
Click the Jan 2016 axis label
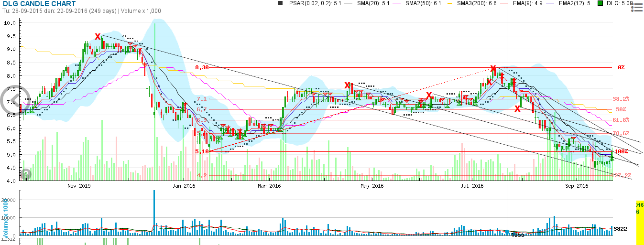tap(184, 186)
